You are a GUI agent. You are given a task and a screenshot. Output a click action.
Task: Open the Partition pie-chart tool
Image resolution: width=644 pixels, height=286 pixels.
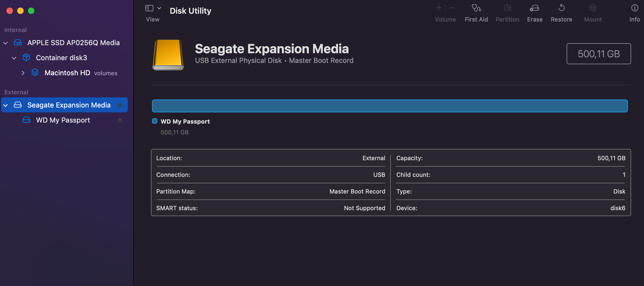point(508,8)
